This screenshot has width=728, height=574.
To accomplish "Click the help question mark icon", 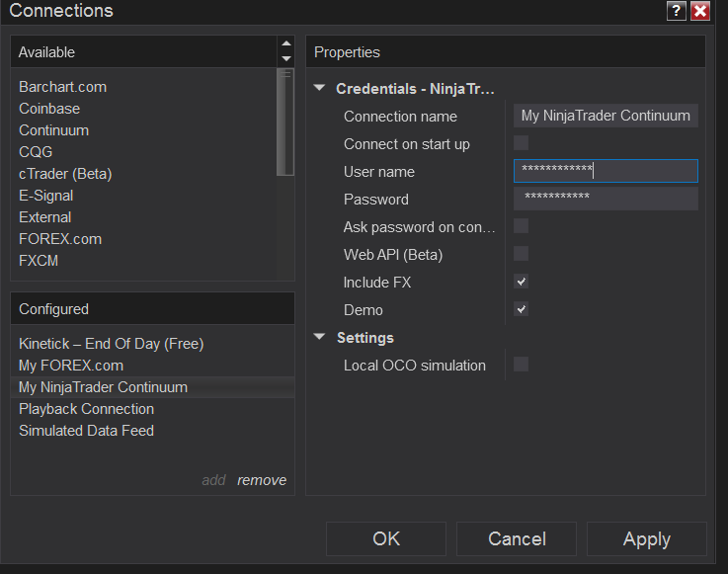I will pyautogui.click(x=677, y=11).
